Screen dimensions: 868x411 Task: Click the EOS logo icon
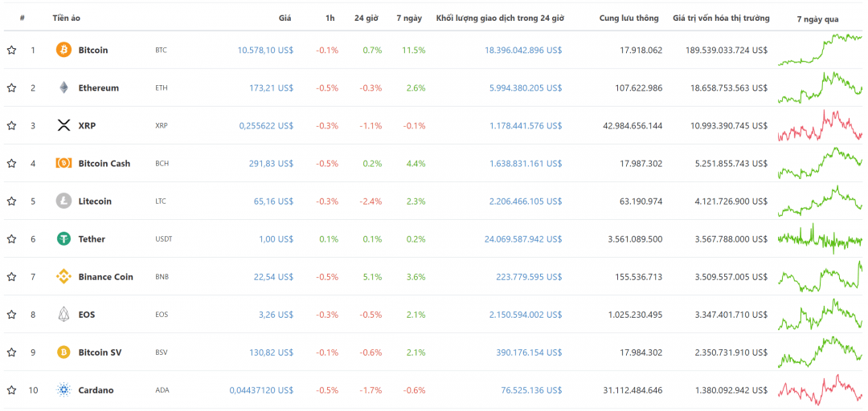click(63, 314)
